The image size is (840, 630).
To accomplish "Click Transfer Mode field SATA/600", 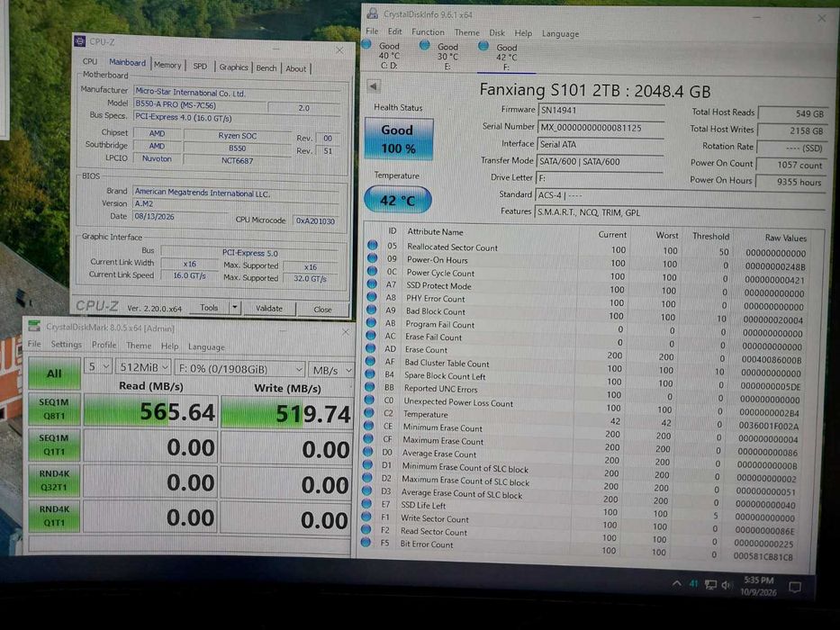I will point(600,161).
